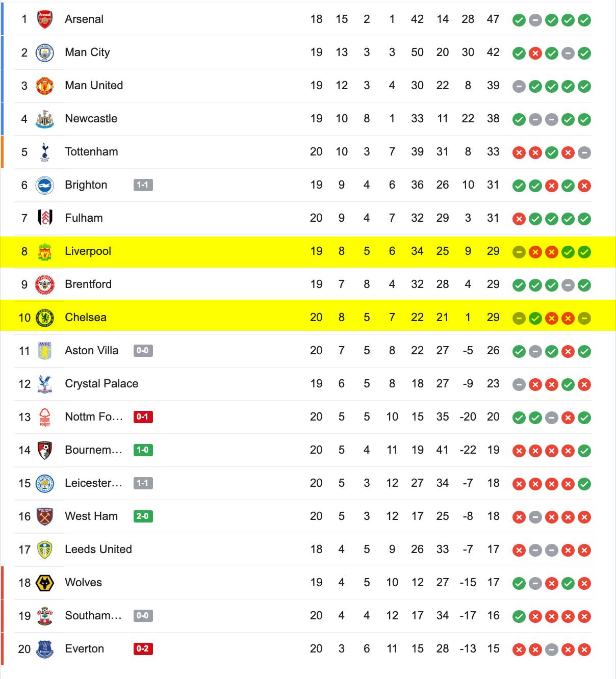Screen dimensions: 616x679
Task: Click Tottenham's most recent draw indicator
Action: [584, 152]
